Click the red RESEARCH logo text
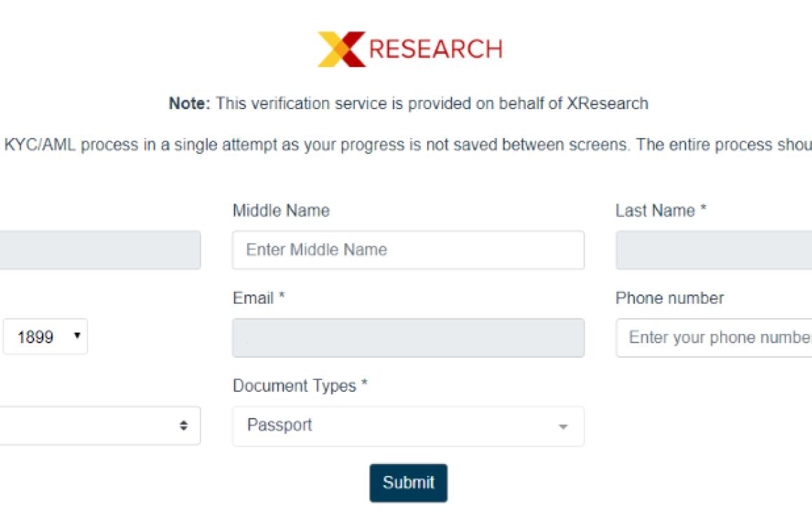812x518 pixels. [435, 49]
